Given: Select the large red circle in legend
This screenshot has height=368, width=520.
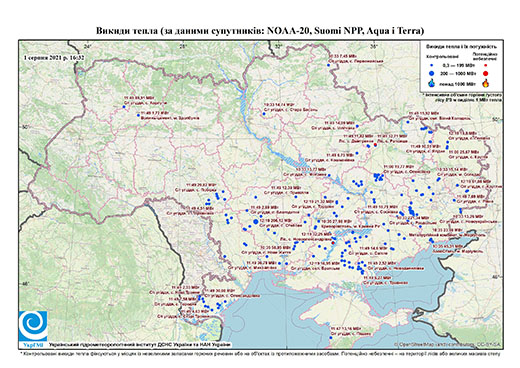Looking at the screenshot, I should [x=486, y=74].
